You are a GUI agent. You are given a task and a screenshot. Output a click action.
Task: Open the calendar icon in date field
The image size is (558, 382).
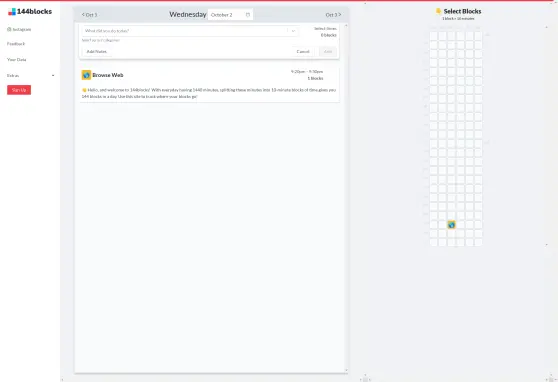point(248,15)
